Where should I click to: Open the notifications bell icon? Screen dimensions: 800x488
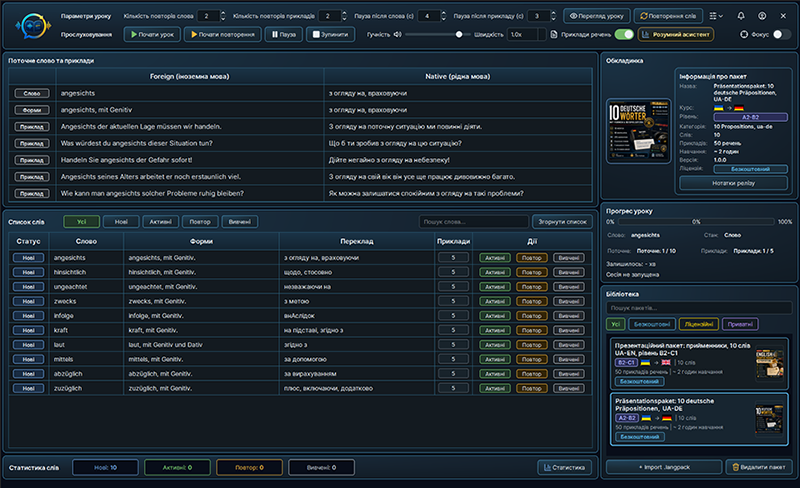[741, 16]
